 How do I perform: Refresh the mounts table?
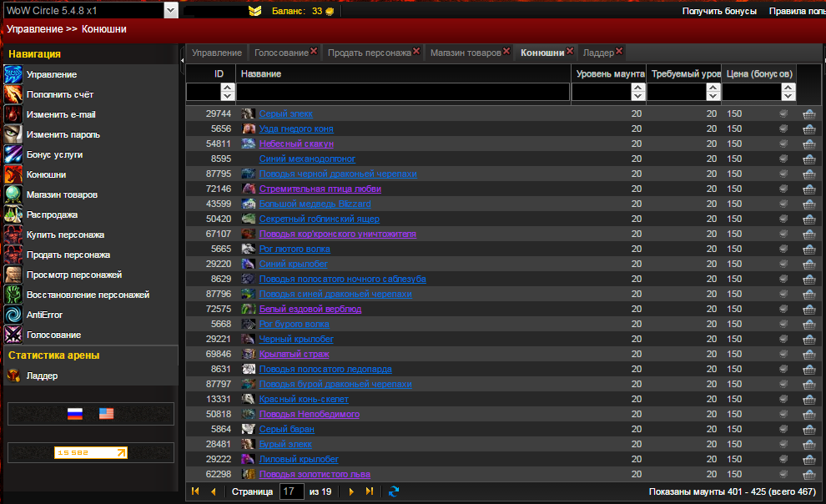[x=394, y=491]
